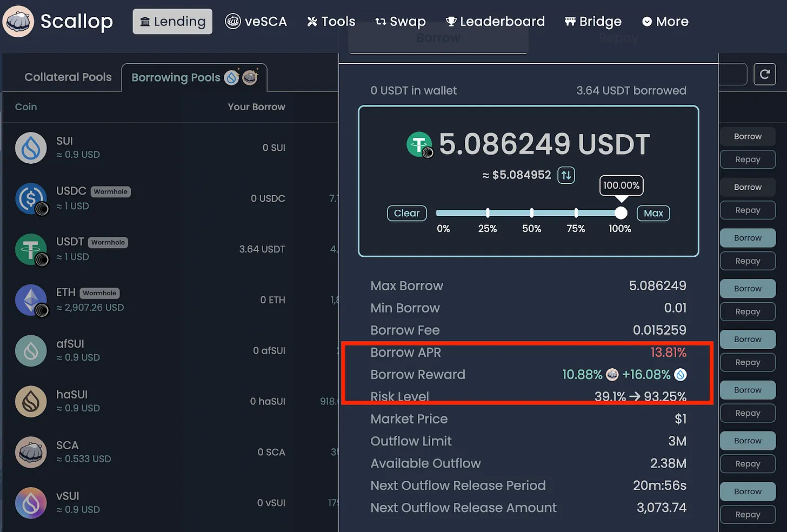Click the vSUI coin icon
Viewport: 787px width, 532px height.
coord(31,503)
